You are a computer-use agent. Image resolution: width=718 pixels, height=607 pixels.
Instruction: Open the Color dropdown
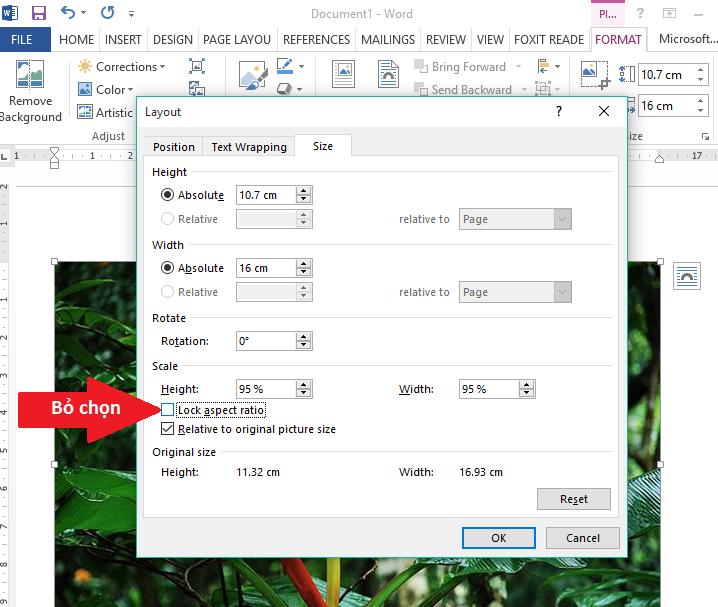[x=105, y=89]
